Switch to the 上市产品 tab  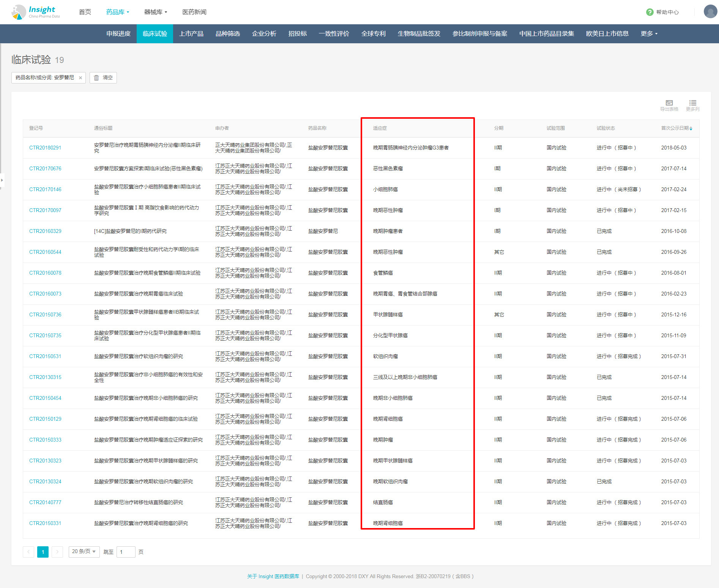(x=191, y=34)
